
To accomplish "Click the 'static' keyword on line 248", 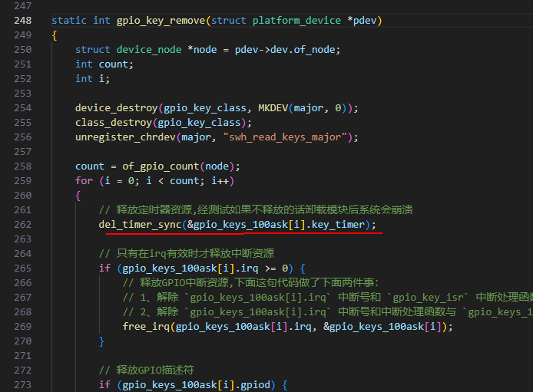I will tap(68, 21).
